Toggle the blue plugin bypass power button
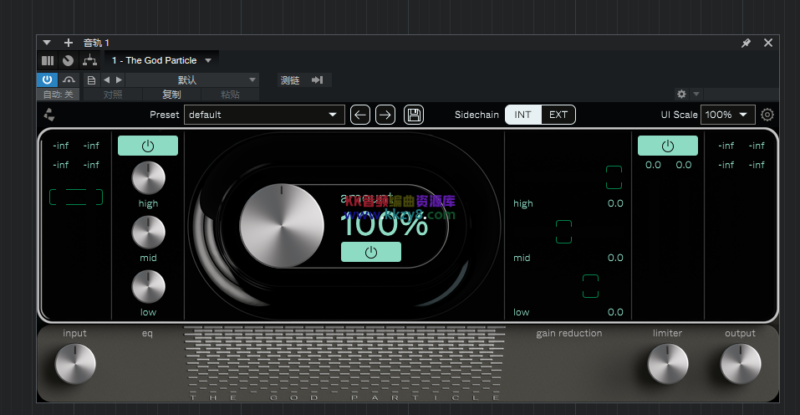800x415 pixels. pos(47,80)
